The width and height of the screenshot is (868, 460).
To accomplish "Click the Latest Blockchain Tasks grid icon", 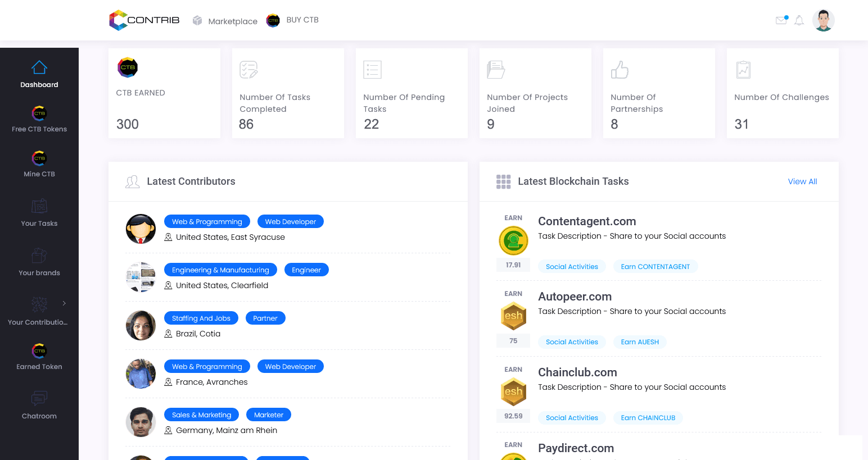I will [x=504, y=181].
